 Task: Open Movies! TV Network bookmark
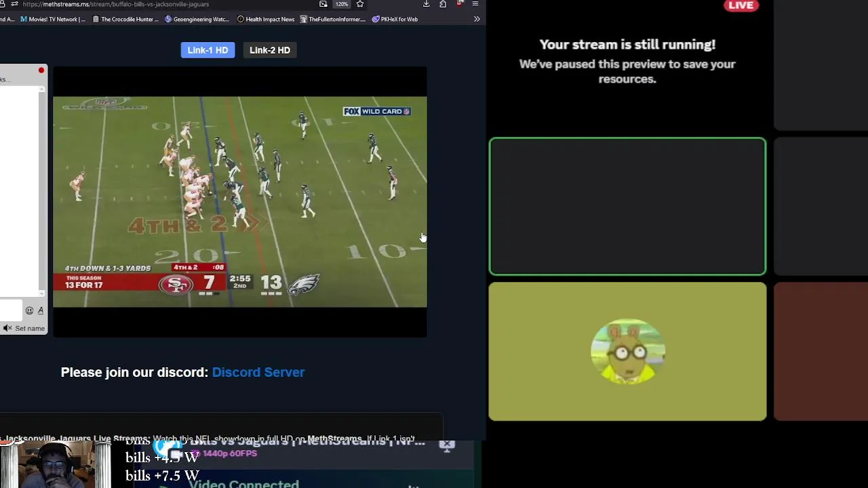click(53, 19)
